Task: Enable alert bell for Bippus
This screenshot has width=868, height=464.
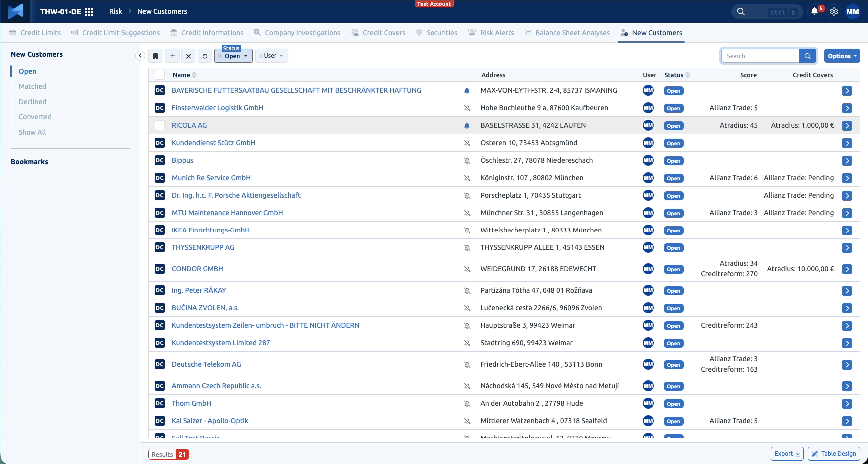Action: pos(467,161)
